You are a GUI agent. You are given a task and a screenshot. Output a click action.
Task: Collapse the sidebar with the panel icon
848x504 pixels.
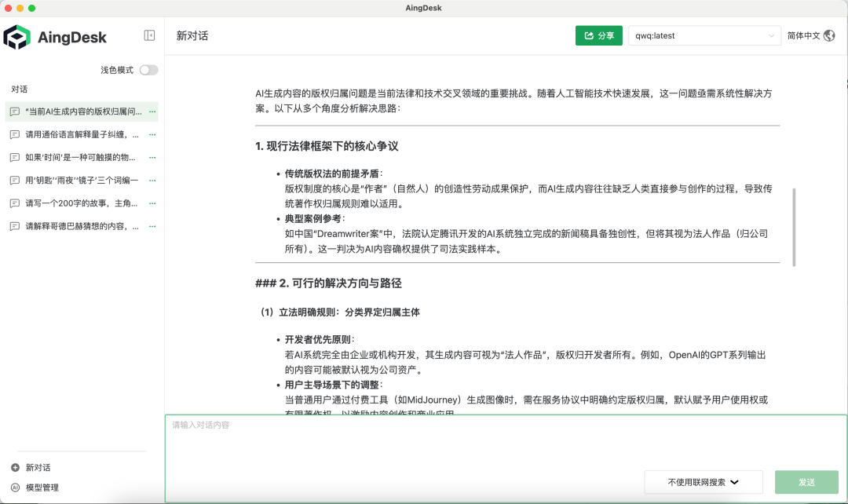click(149, 35)
